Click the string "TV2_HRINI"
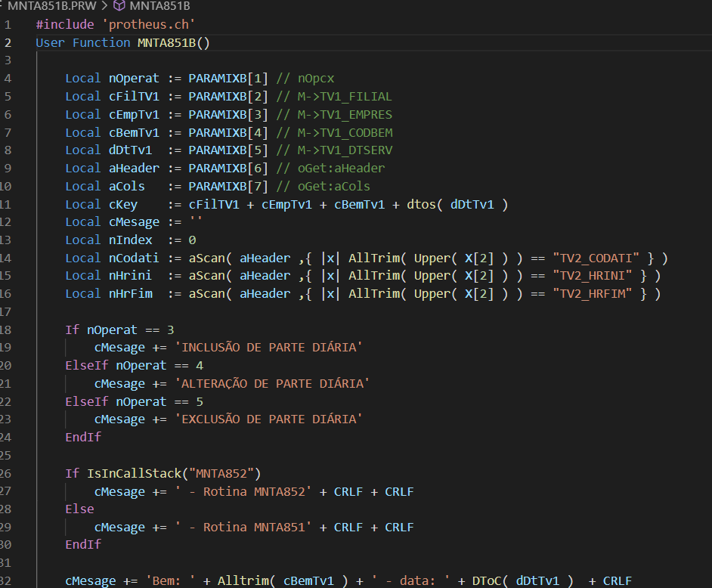The height and width of the screenshot is (588, 712). tap(592, 276)
